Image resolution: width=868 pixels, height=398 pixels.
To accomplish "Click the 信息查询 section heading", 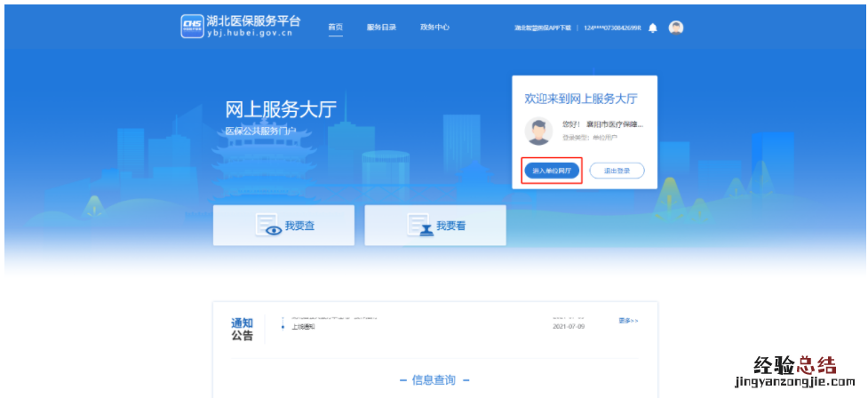I will coord(434,380).
